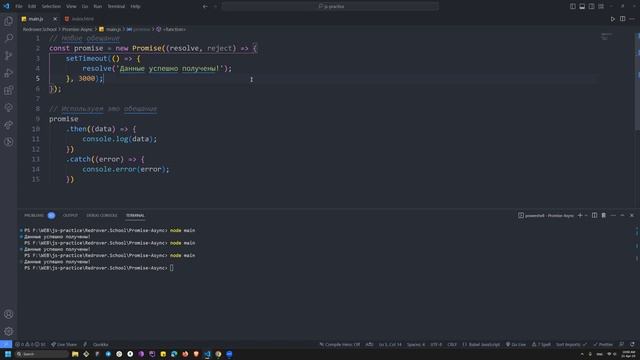The height and width of the screenshot is (360, 640).
Task: Open the Source Control view
Action: (x=9, y=56)
